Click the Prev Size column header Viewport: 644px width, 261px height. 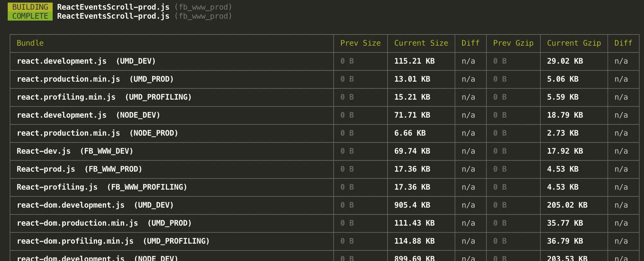pyautogui.click(x=361, y=43)
